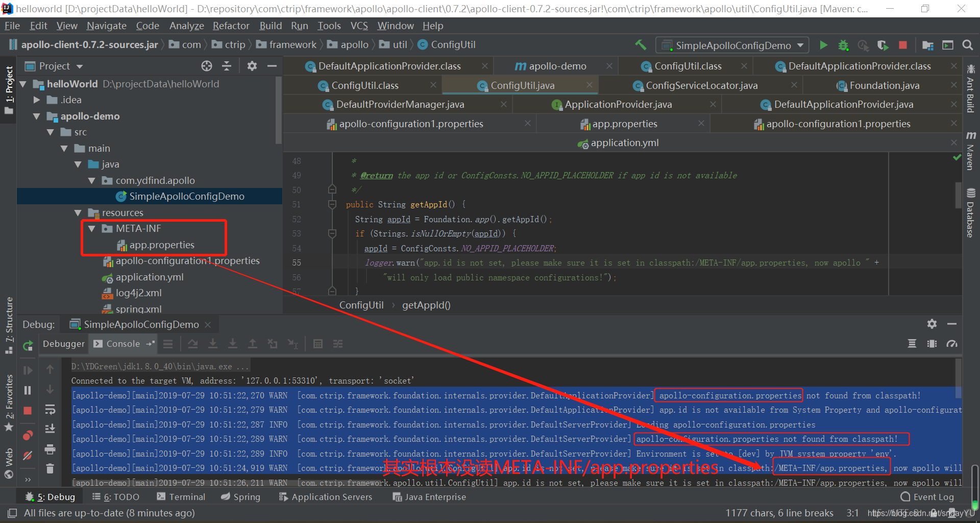Viewport: 980px width, 523px height.
Task: Open the VCS menu
Action: [x=359, y=26]
